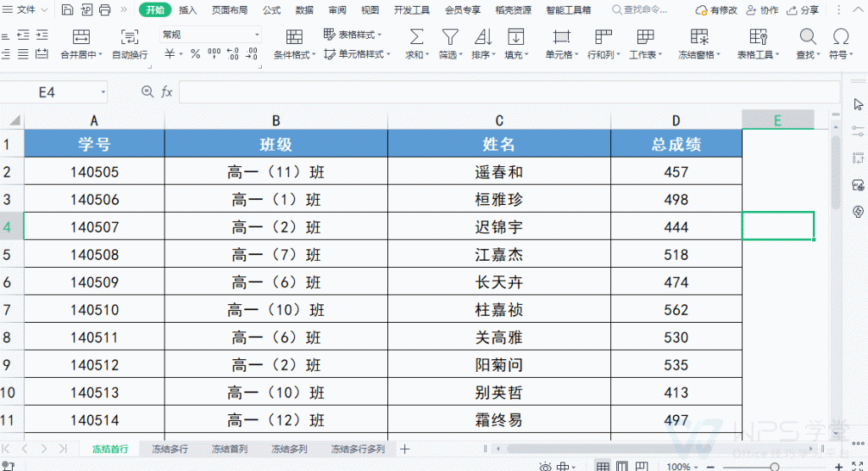Open the 表格工具 table tools menu
This screenshot has width=868, height=471.
[x=758, y=44]
